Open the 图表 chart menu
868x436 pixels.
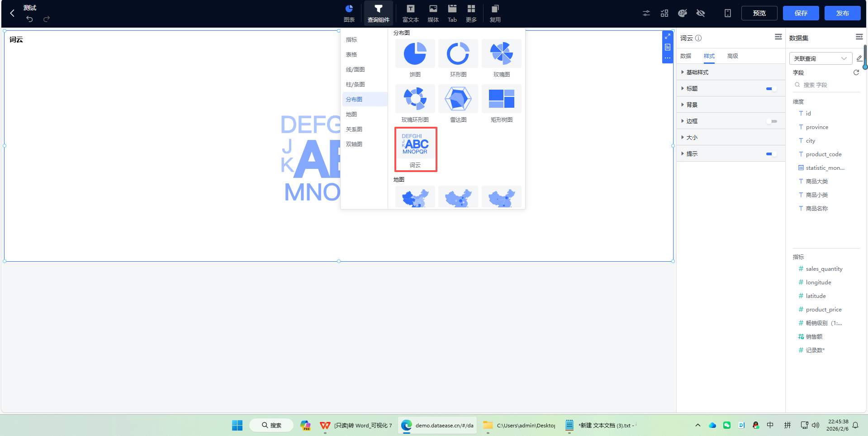[349, 13]
